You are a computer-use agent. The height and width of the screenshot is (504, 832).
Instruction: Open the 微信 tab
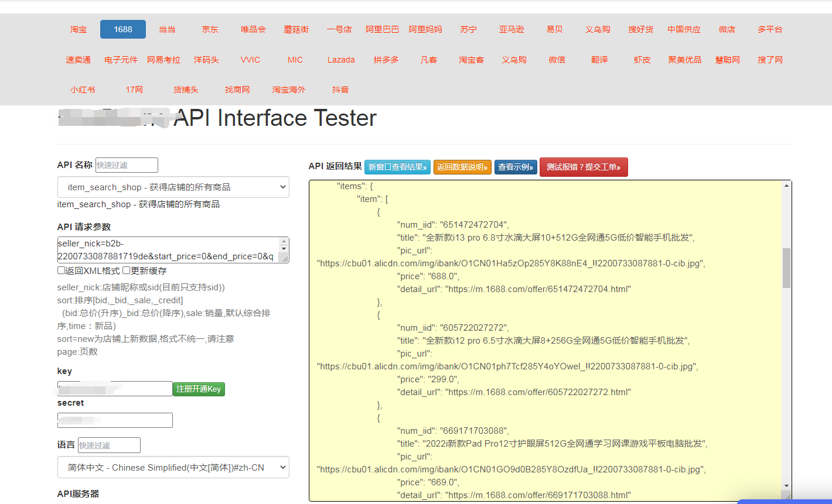[557, 60]
